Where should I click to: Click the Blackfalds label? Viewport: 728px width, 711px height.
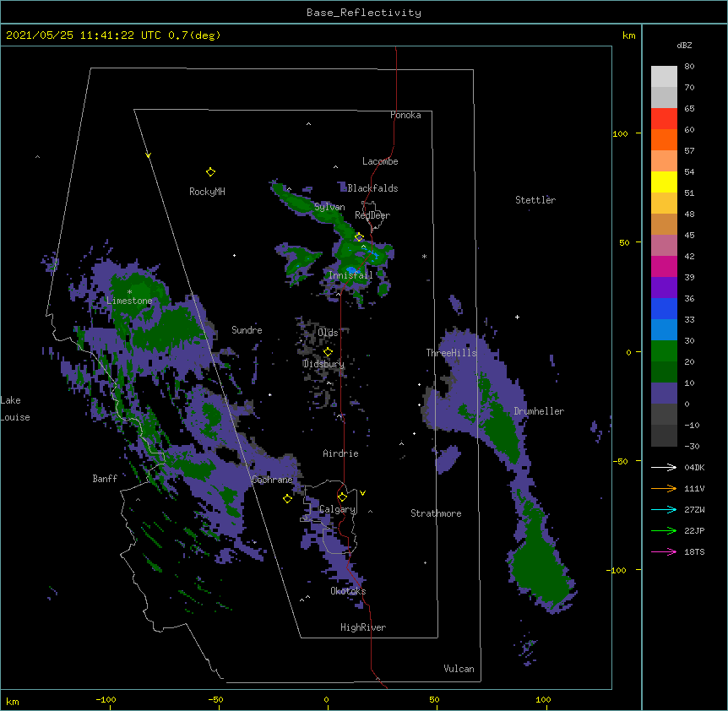[372, 188]
